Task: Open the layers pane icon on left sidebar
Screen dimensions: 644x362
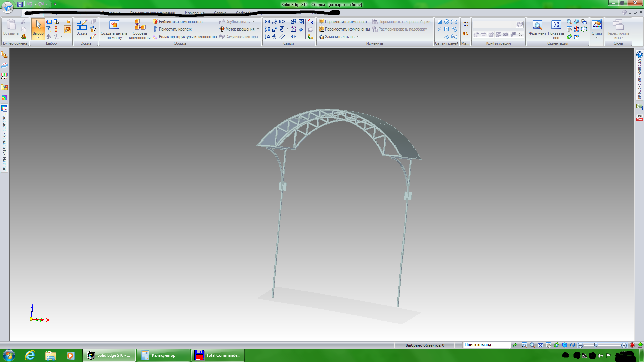Action: tap(4, 65)
